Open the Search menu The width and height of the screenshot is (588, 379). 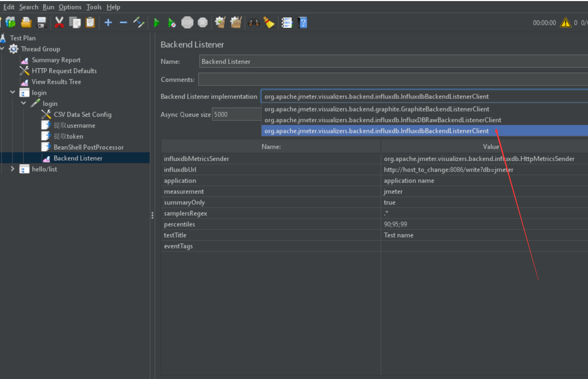[x=29, y=7]
